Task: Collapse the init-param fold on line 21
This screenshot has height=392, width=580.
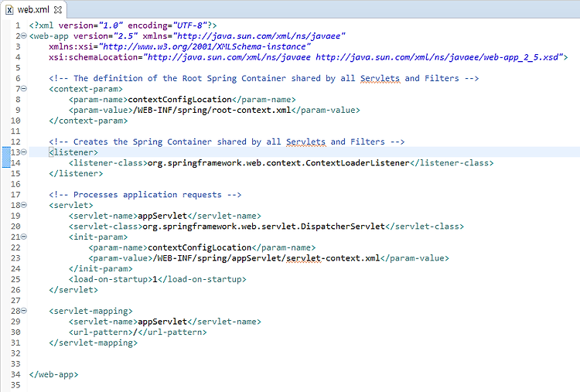Action: point(24,237)
